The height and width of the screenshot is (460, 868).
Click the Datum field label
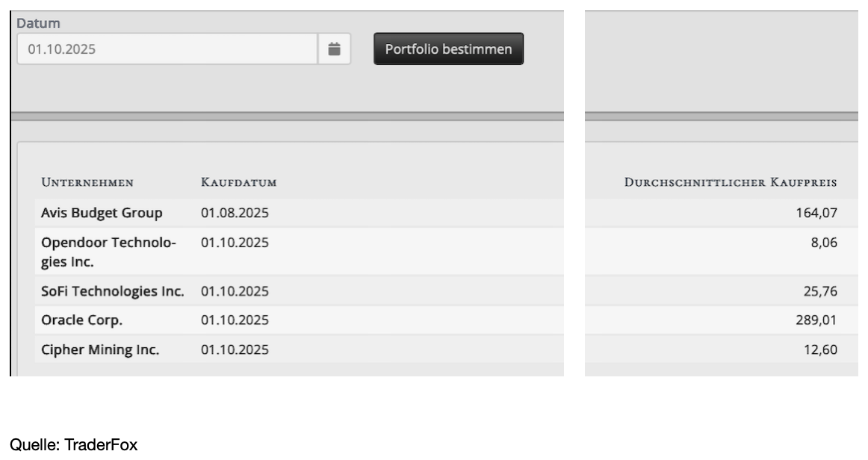(39, 24)
